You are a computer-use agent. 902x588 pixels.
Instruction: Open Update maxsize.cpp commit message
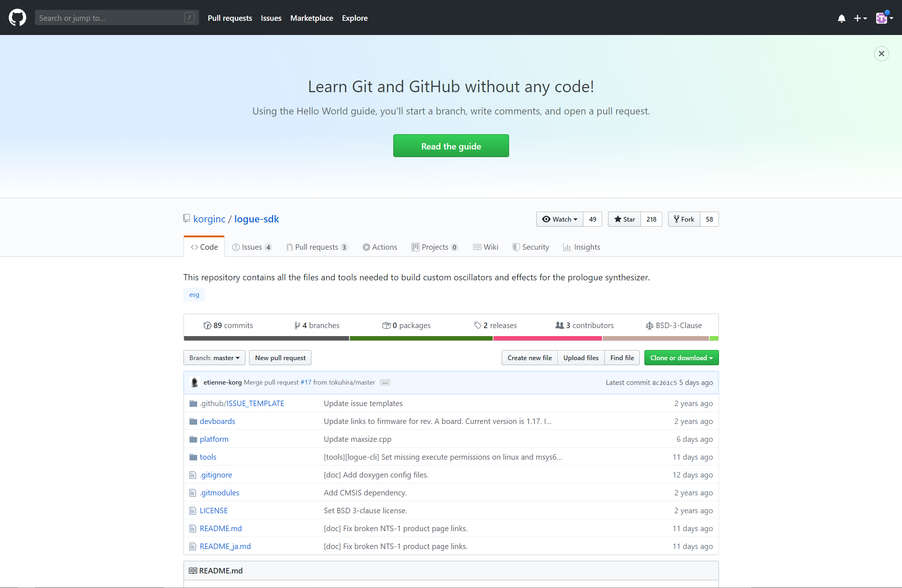[358, 439]
